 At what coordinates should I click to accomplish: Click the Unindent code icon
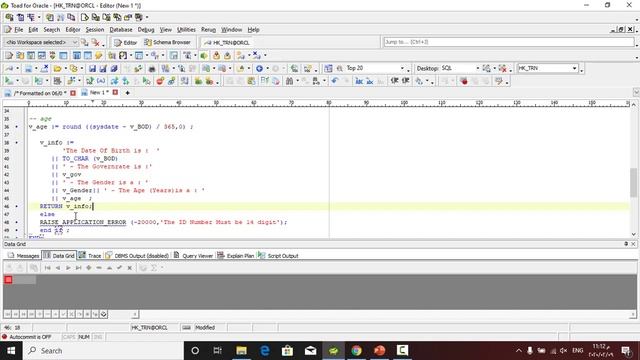pos(405,81)
